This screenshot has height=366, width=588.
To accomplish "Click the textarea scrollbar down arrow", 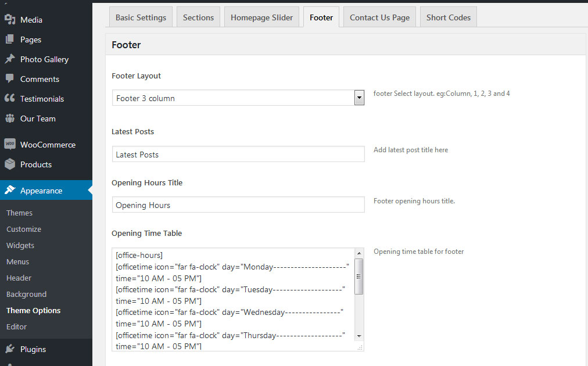I will point(359,336).
